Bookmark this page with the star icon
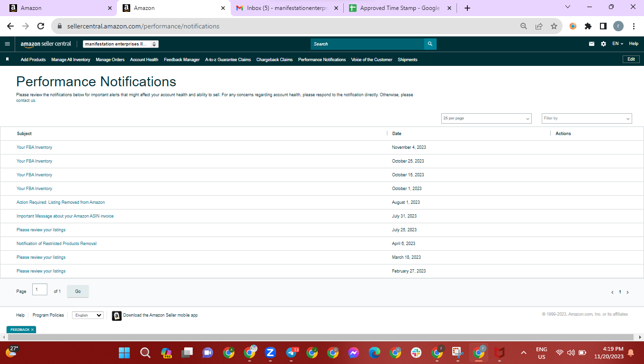The width and height of the screenshot is (644, 364). pyautogui.click(x=554, y=27)
